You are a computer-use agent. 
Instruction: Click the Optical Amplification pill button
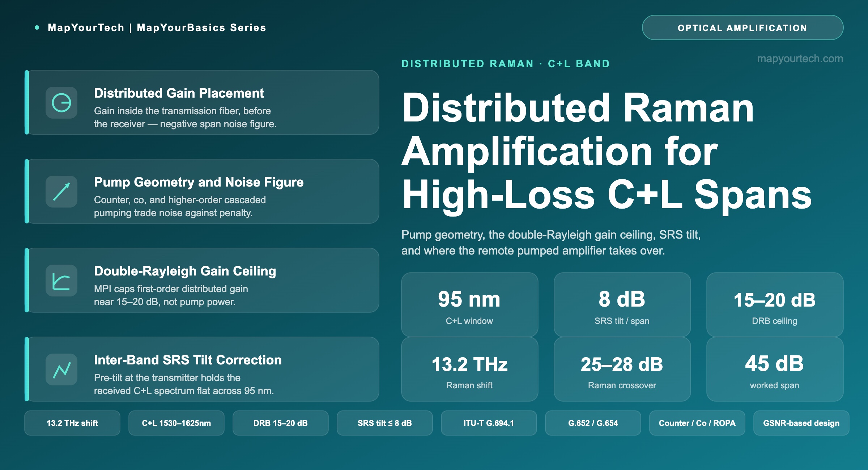pyautogui.click(x=743, y=28)
